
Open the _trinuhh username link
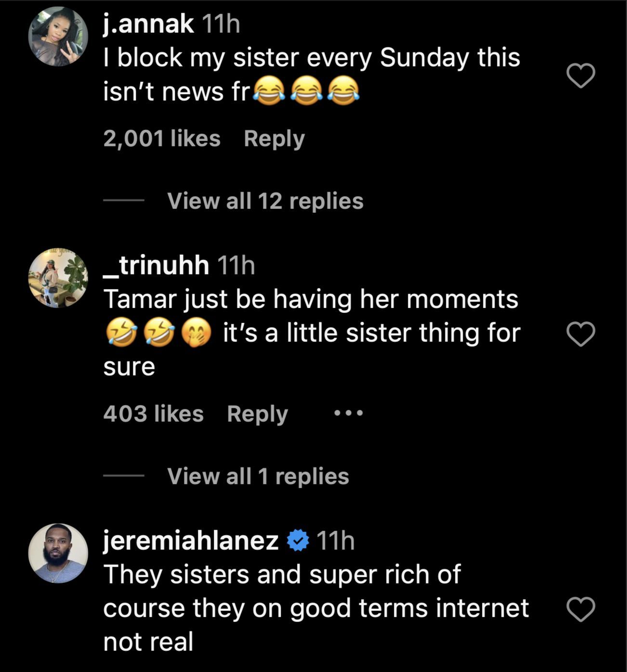point(157,265)
